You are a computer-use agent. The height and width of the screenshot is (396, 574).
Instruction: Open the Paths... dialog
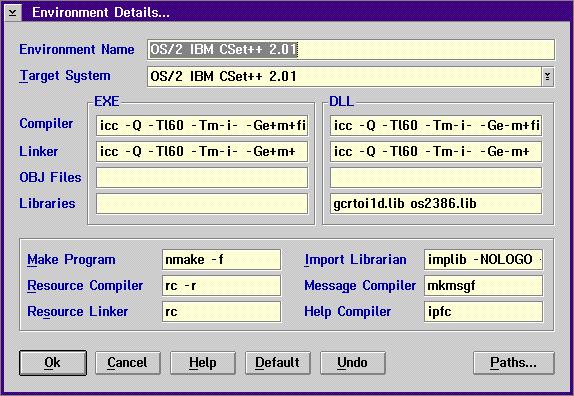click(x=514, y=363)
